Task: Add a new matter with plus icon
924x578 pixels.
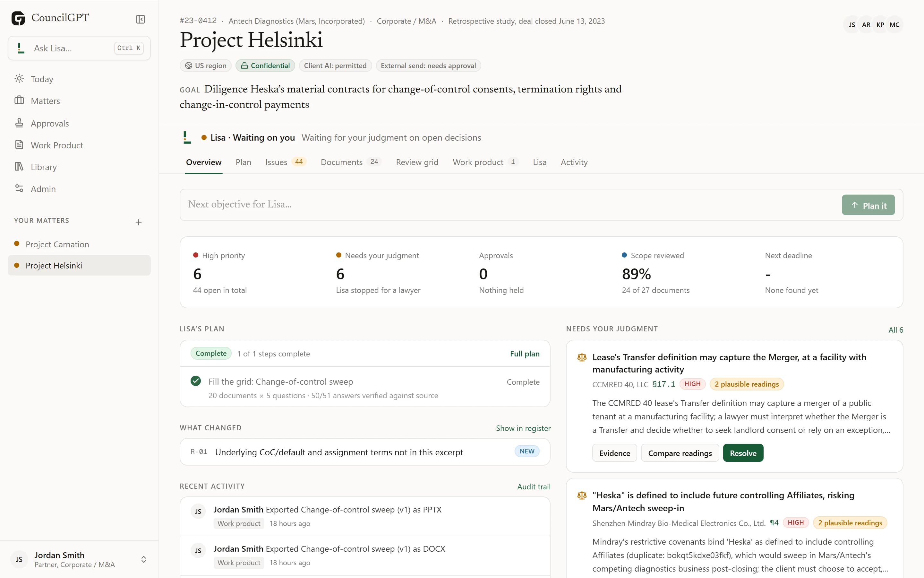Action: tap(139, 222)
